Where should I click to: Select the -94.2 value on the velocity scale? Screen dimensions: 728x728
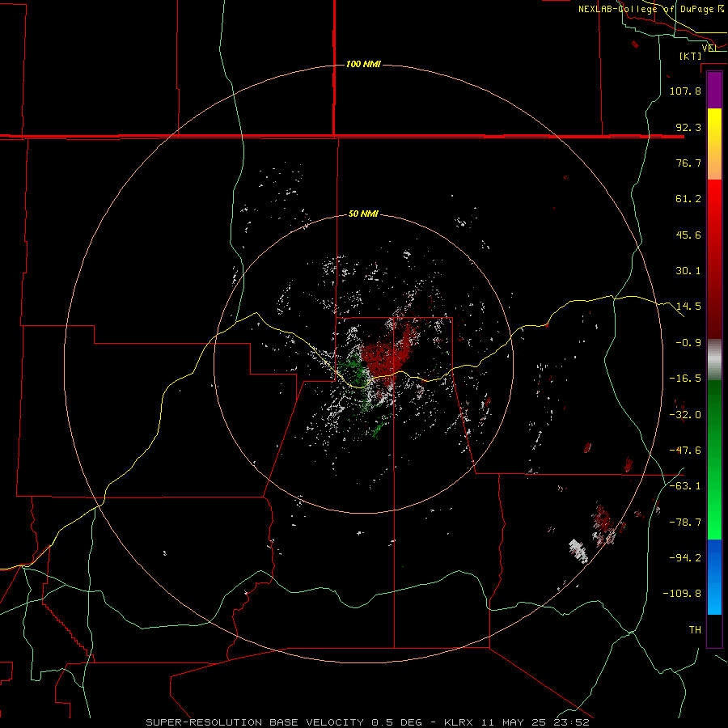(685, 558)
